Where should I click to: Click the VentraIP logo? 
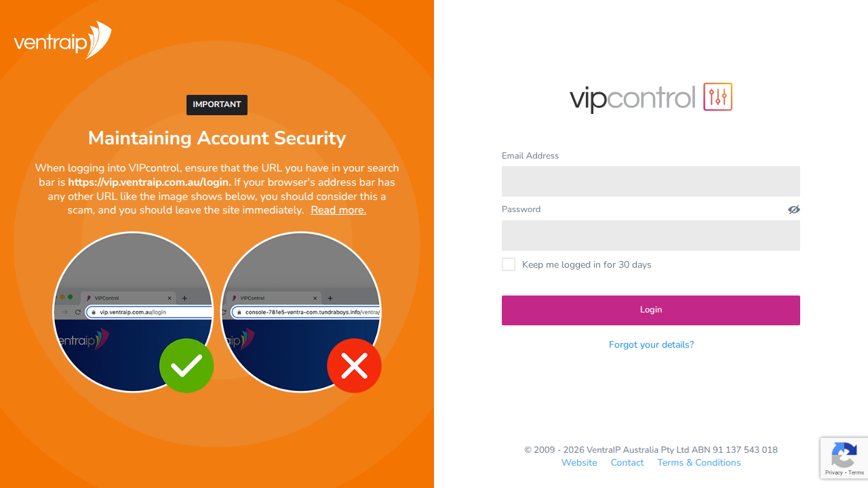point(62,40)
